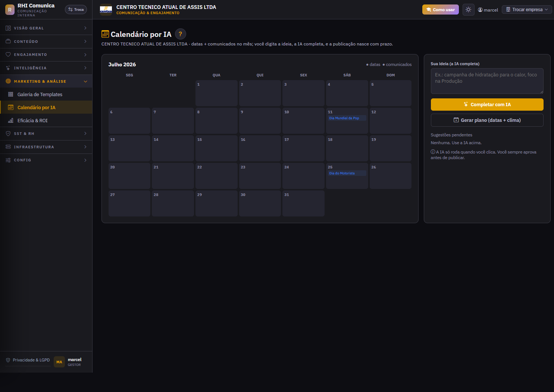This screenshot has width=554, height=392.
Task: Click the marcel user profile icon
Action: (480, 10)
